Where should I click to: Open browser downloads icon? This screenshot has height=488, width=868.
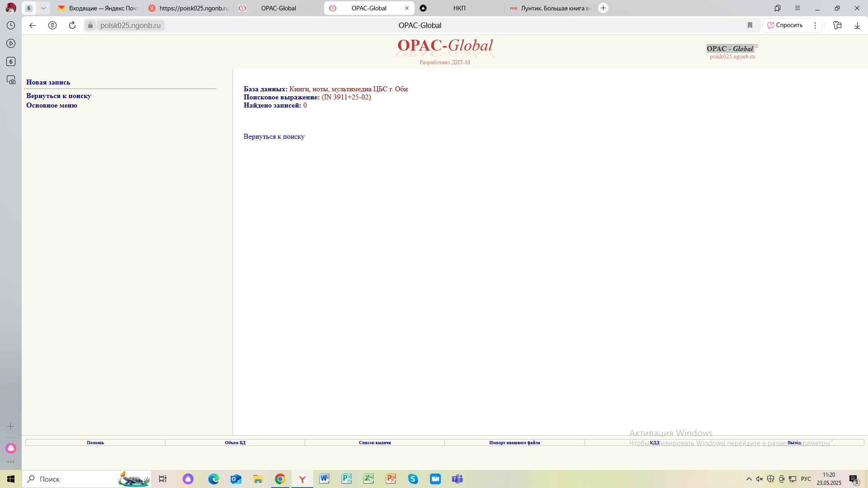point(857,25)
